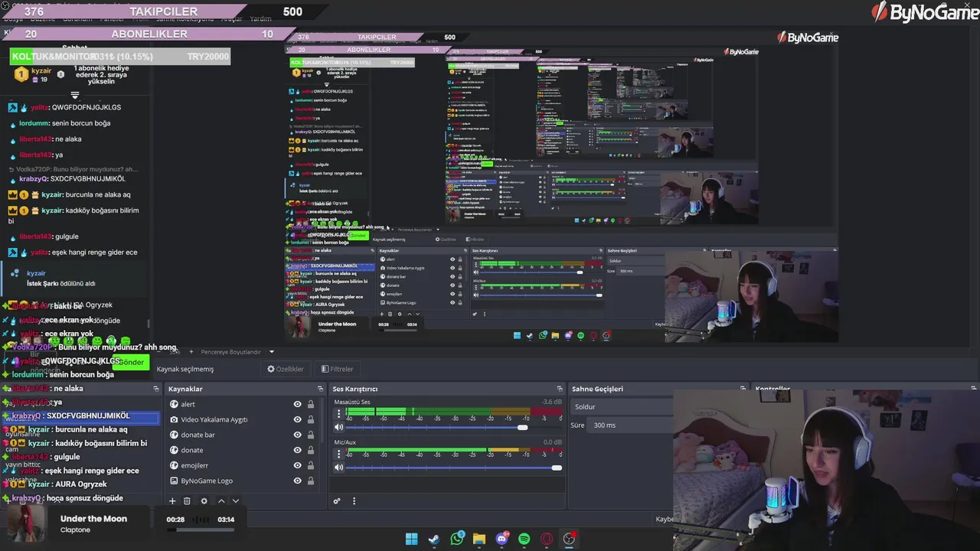Pop out the Ses Karıştırıcı dock panel

point(560,389)
